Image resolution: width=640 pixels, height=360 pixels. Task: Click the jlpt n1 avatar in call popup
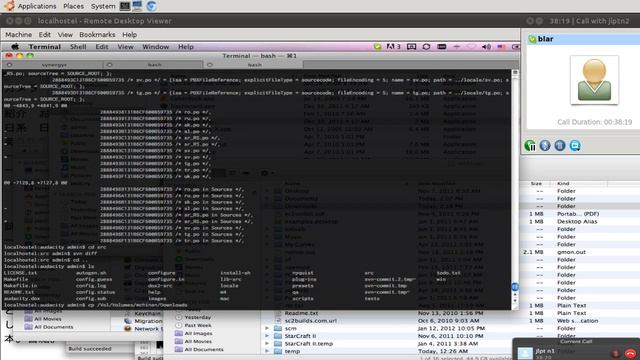pyautogui.click(x=525, y=353)
